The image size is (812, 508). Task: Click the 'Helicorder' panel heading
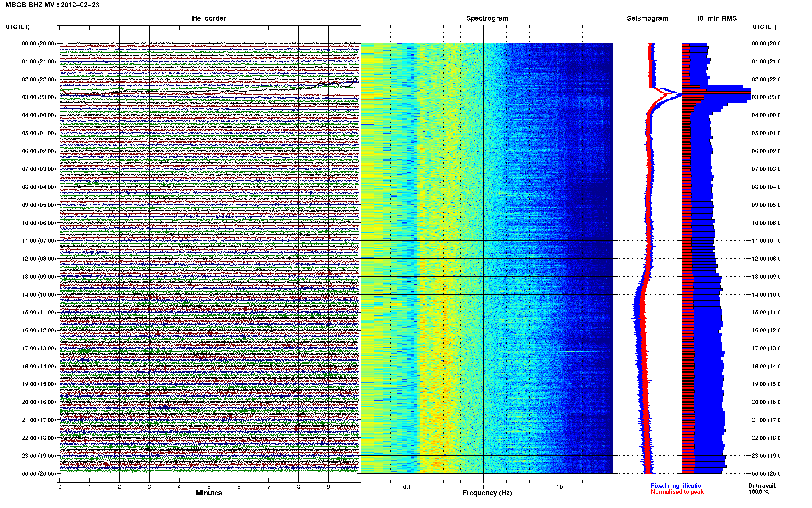click(x=209, y=19)
